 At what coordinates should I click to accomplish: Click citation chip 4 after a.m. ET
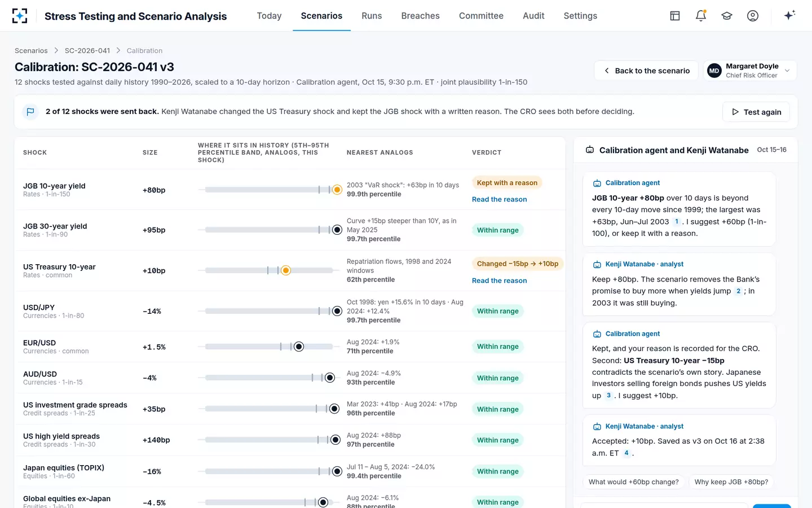[626, 453]
